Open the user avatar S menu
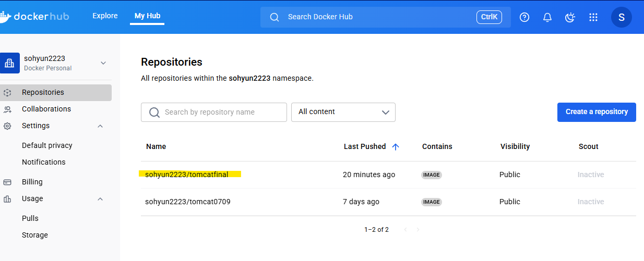This screenshot has width=644, height=261. coord(621,17)
